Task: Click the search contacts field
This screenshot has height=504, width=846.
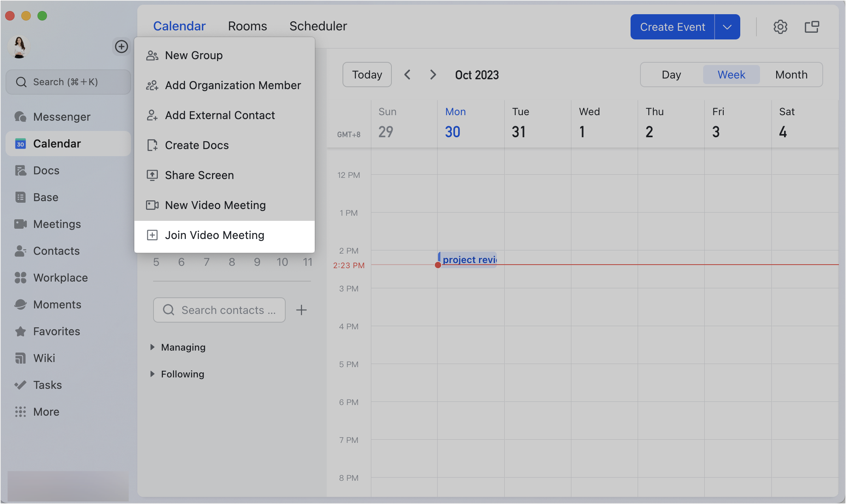Action: click(x=219, y=310)
